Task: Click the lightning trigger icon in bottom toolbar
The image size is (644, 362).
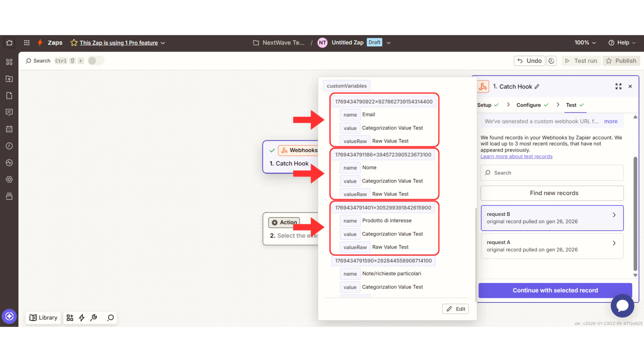Action: point(82,317)
